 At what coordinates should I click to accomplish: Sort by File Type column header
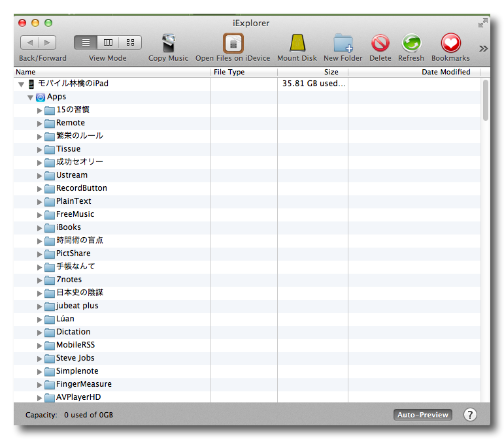tap(244, 72)
